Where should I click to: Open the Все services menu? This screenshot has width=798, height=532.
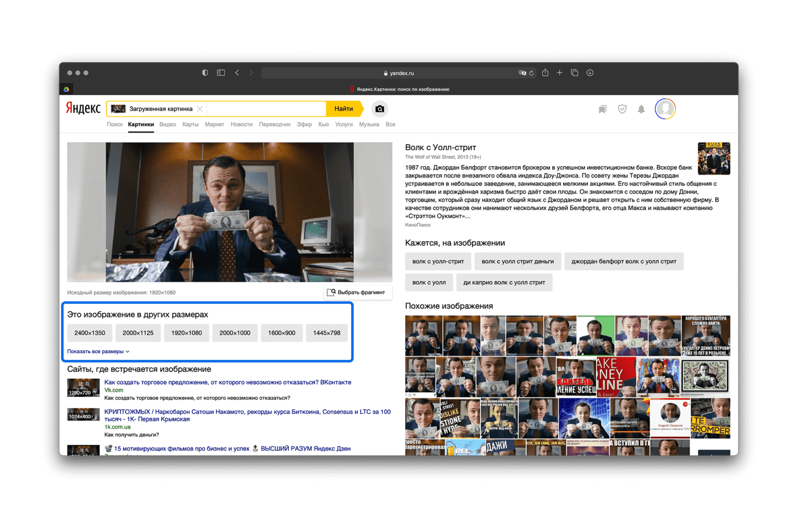coord(390,124)
